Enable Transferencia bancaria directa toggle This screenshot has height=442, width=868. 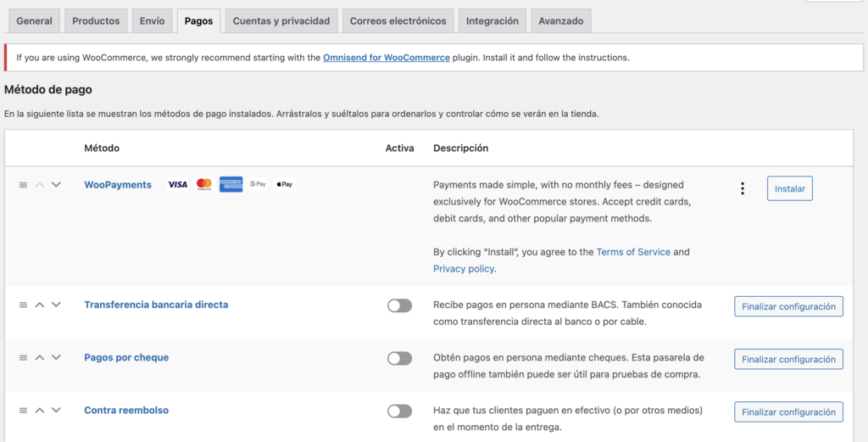coord(399,306)
